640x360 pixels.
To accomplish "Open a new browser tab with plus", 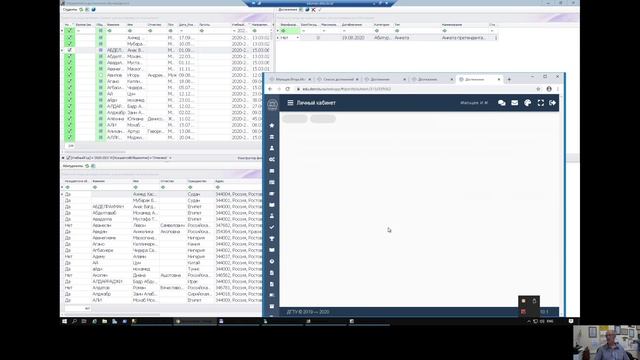I will coord(509,79).
